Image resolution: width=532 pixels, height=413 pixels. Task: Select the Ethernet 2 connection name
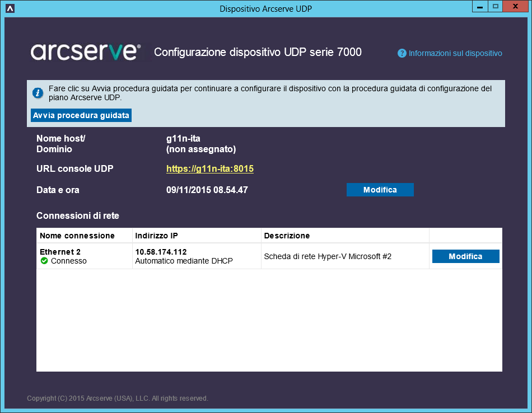tap(60, 252)
